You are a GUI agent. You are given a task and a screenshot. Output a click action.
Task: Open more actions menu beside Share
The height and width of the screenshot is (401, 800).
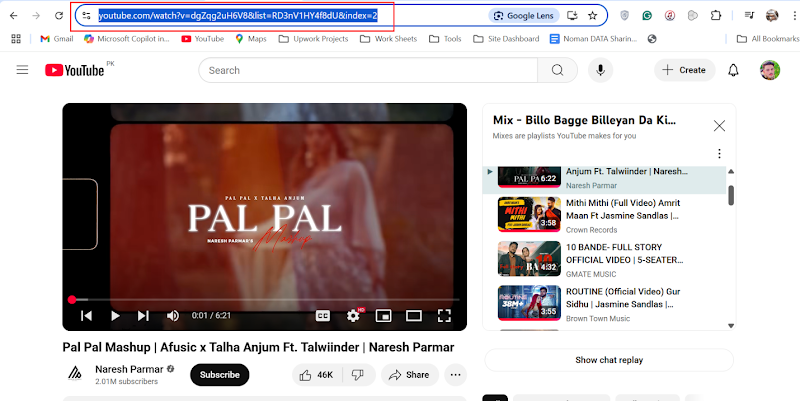coord(456,375)
